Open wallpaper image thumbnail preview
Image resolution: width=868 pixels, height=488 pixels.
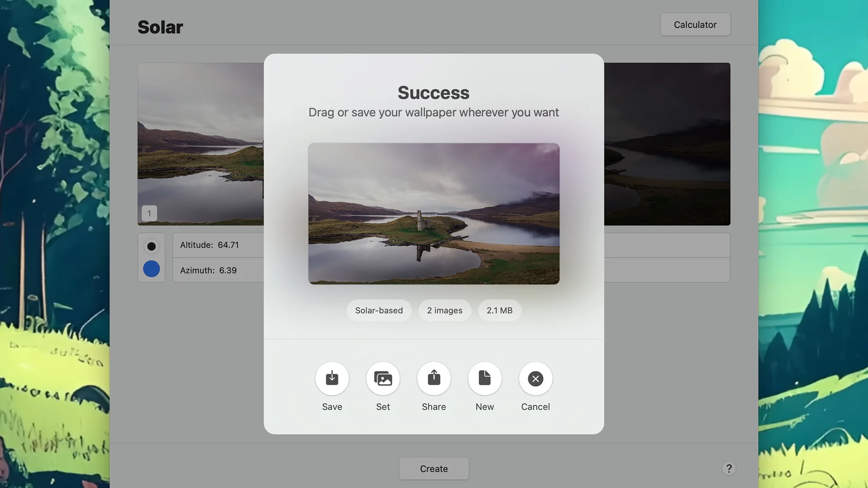click(x=434, y=213)
